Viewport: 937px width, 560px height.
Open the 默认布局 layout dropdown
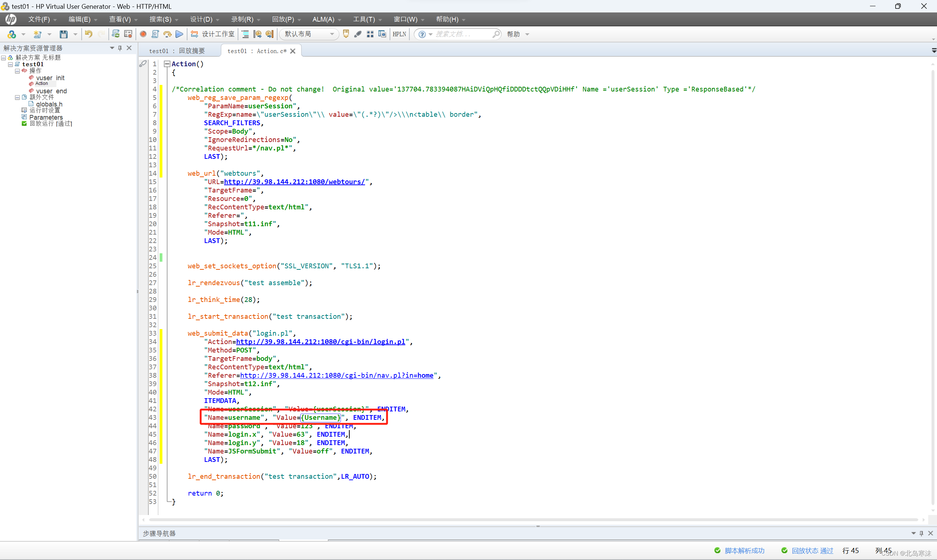331,34
